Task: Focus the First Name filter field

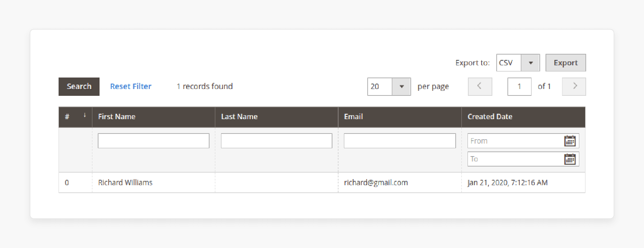Action: [153, 141]
